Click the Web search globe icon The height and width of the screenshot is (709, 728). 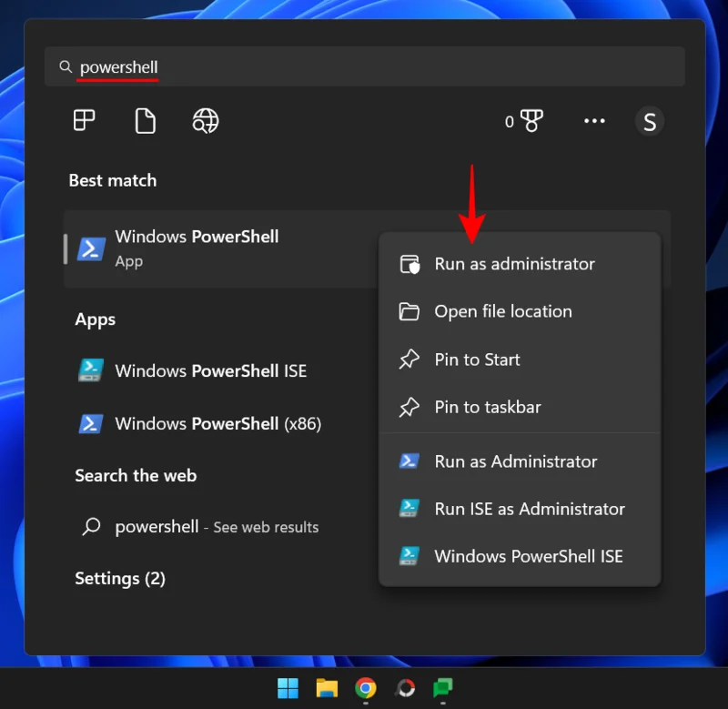tap(205, 120)
